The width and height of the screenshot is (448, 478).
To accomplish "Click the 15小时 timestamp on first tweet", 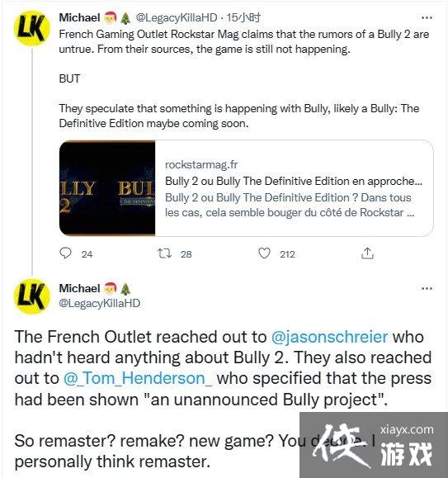I will point(243,17).
